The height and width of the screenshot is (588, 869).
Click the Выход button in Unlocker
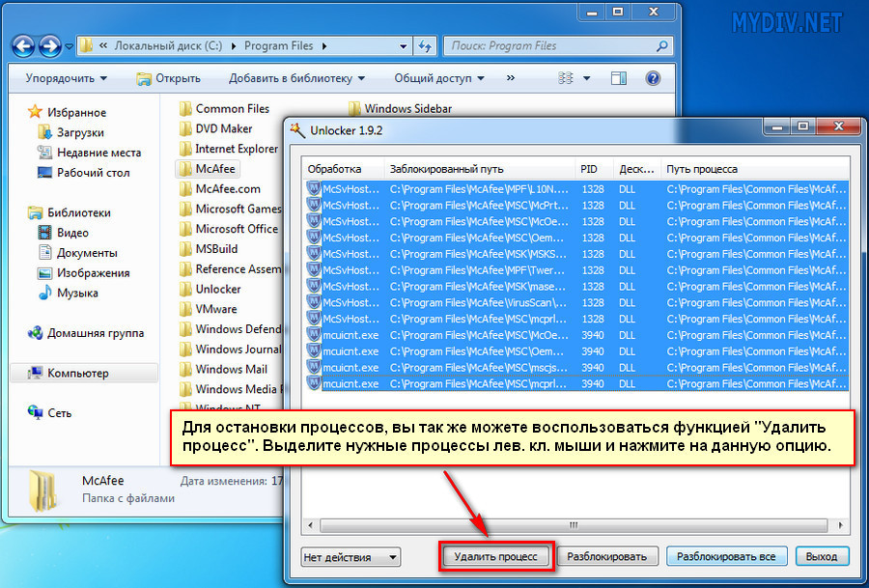(x=822, y=556)
